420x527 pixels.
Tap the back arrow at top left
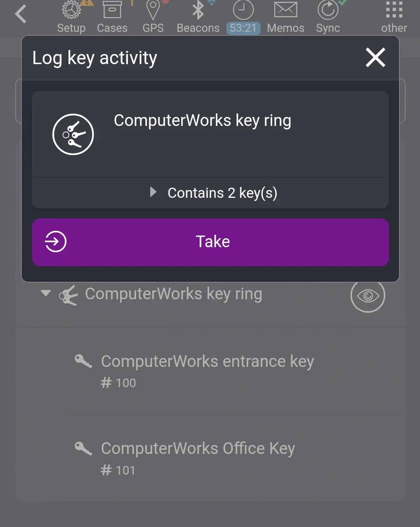click(x=21, y=14)
